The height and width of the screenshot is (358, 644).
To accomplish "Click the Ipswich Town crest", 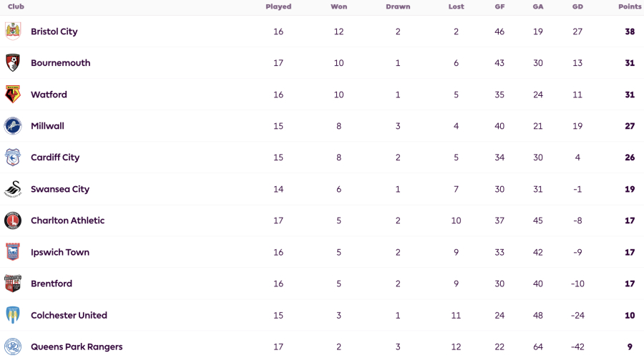I will pos(13,252).
